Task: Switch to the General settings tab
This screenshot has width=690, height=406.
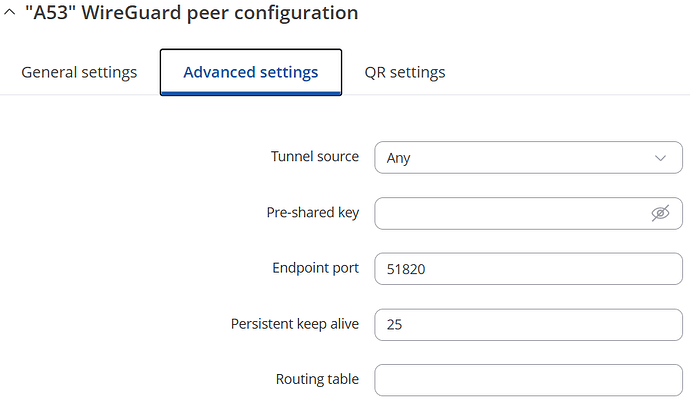Action: [x=79, y=72]
